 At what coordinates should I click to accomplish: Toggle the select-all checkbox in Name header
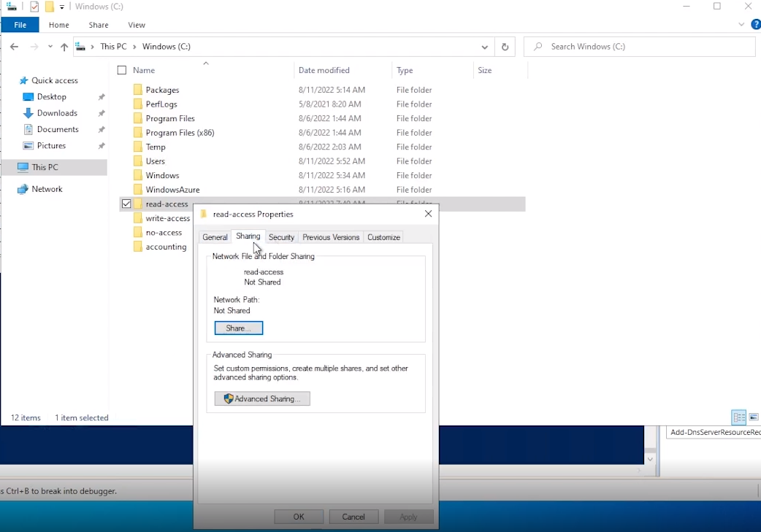(122, 70)
